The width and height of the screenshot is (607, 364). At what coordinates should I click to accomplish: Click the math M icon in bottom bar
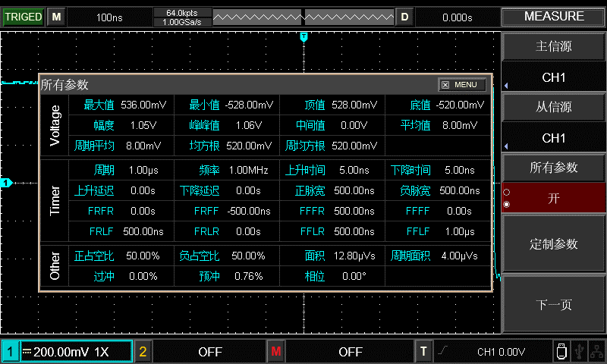275,351
